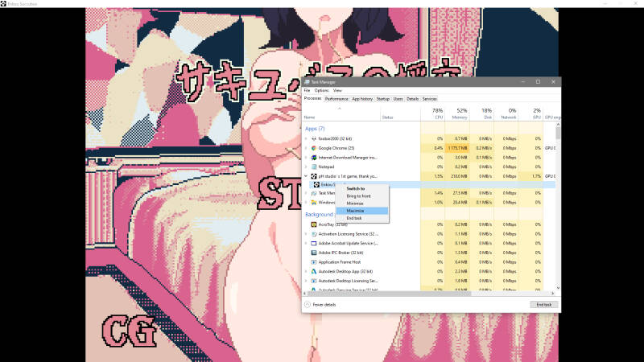Viewport: 644px width, 362px height.
Task: Click the 210.0 MB memory cell
Action: coord(457,176)
